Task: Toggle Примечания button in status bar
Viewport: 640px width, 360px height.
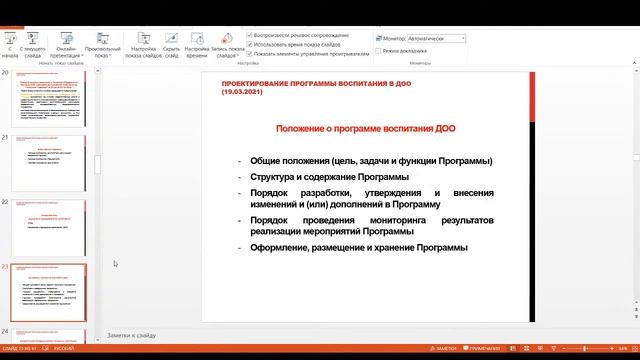Action: (x=482, y=349)
